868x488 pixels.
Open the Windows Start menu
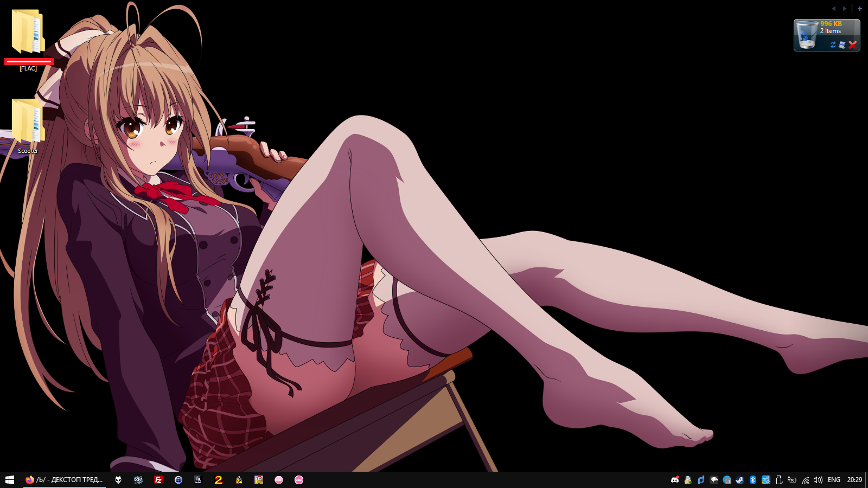[10, 480]
